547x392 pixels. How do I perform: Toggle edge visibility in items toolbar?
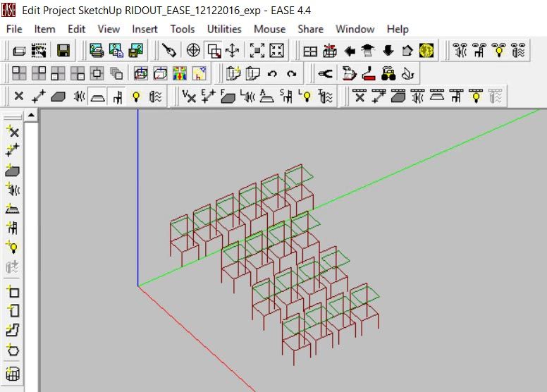pyautogui.click(x=39, y=97)
